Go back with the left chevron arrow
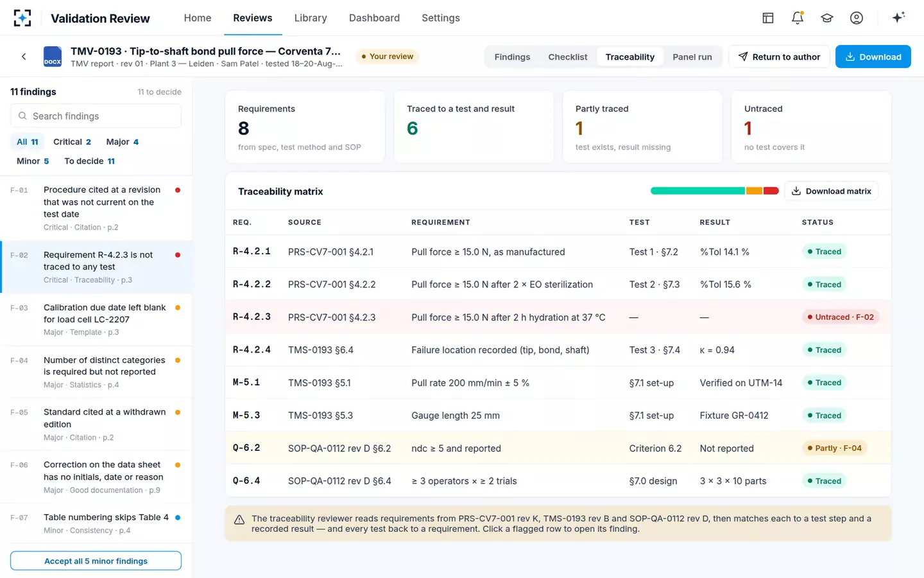 pyautogui.click(x=24, y=57)
